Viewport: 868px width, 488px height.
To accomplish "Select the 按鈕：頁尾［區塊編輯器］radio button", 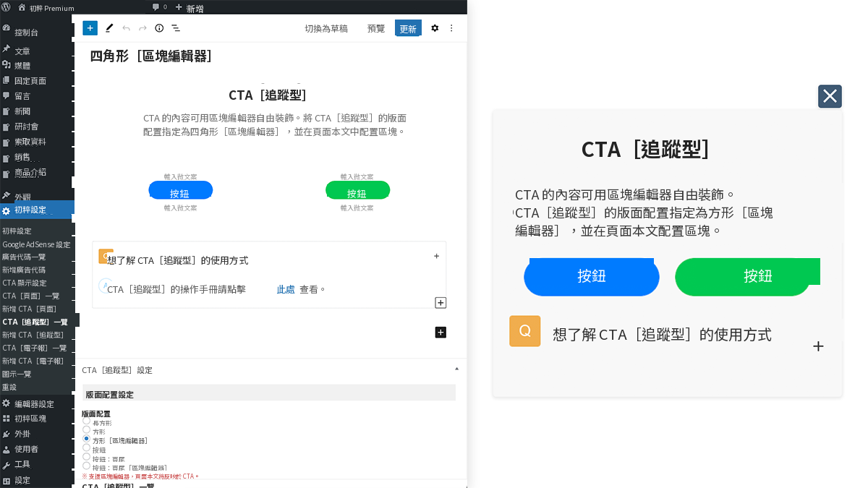I will (87, 466).
